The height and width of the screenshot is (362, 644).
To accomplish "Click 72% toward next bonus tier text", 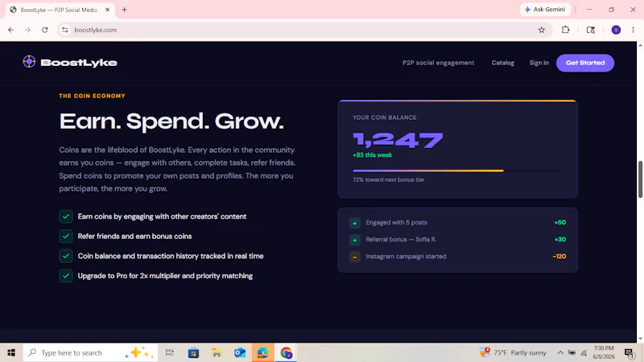I will click(x=388, y=179).
